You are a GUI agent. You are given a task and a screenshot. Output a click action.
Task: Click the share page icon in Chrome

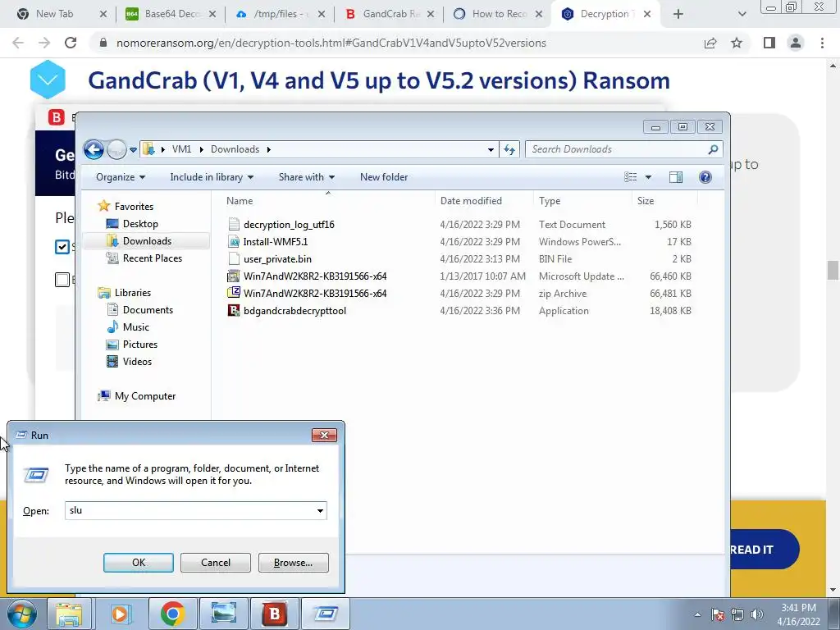710,43
